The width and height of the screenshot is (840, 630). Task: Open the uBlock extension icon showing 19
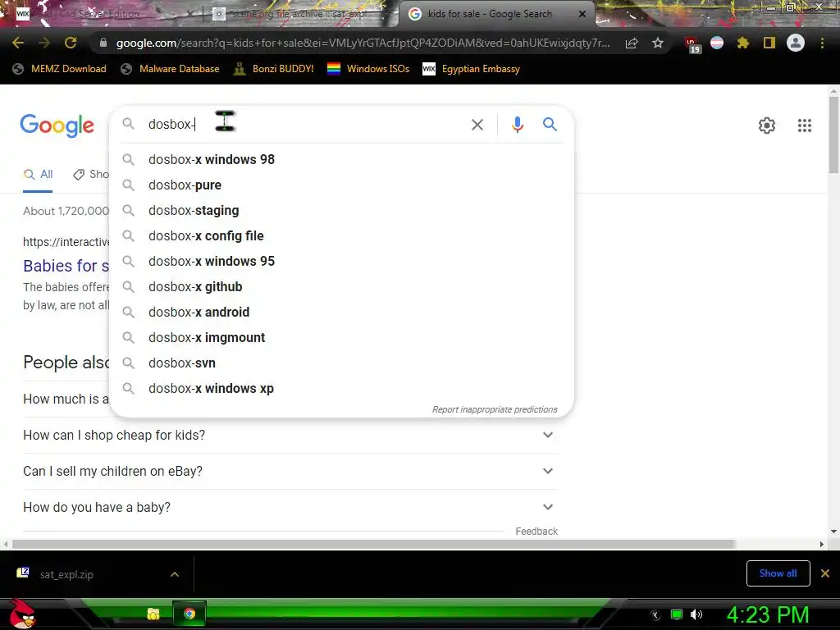pyautogui.click(x=692, y=44)
